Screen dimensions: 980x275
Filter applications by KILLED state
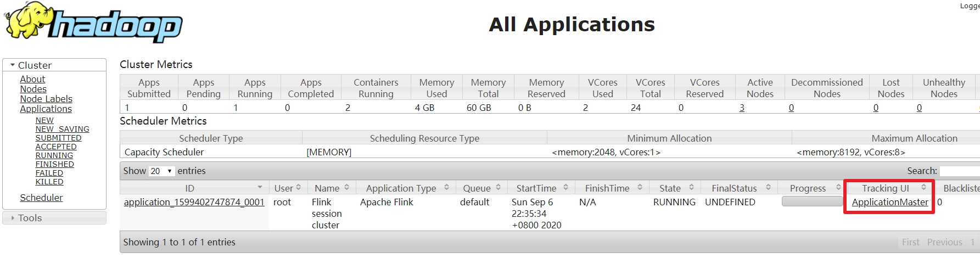coord(49,182)
